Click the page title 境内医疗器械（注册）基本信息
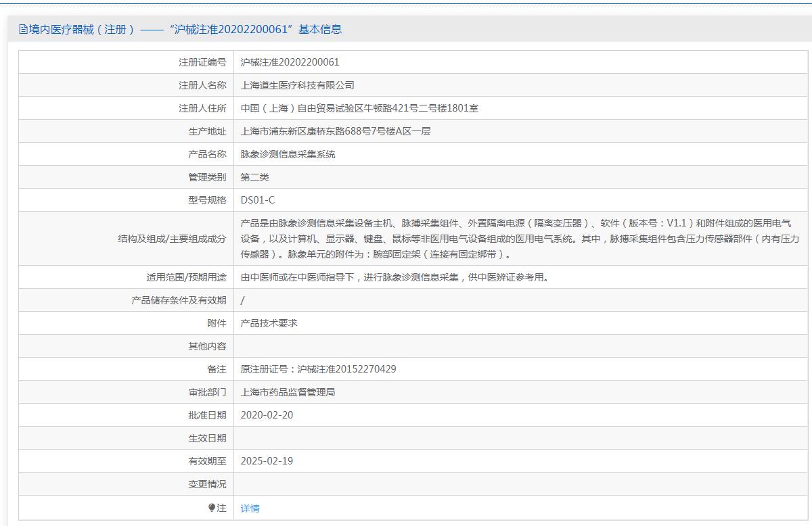This screenshot has width=812, height=526. point(180,29)
